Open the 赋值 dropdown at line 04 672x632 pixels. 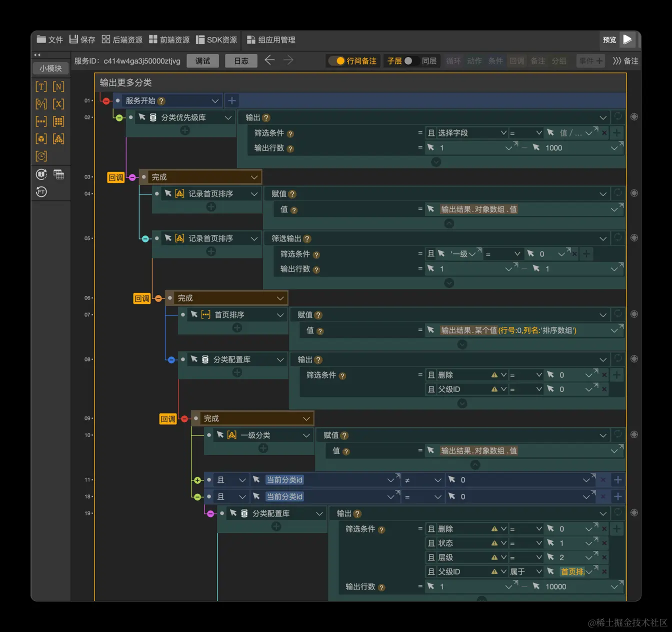coord(603,194)
